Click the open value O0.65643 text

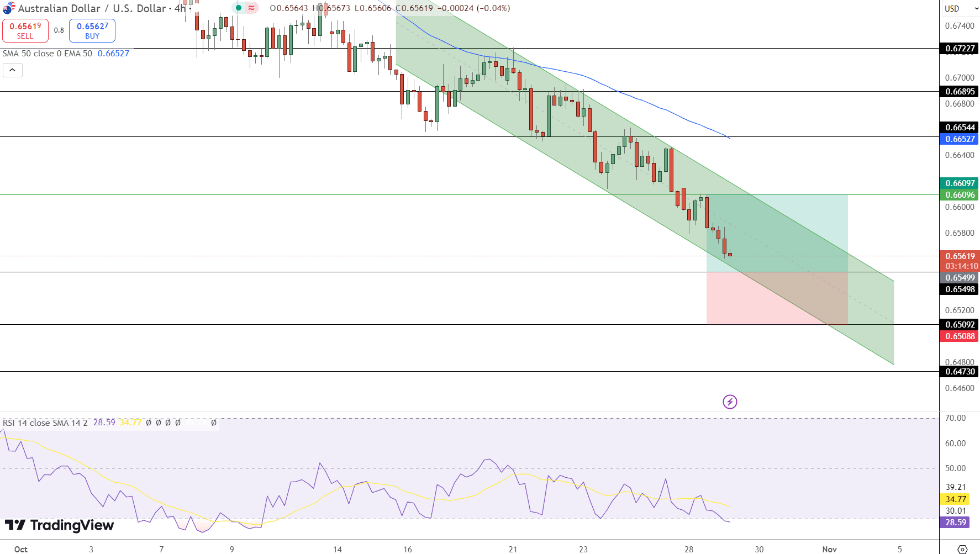[x=289, y=8]
